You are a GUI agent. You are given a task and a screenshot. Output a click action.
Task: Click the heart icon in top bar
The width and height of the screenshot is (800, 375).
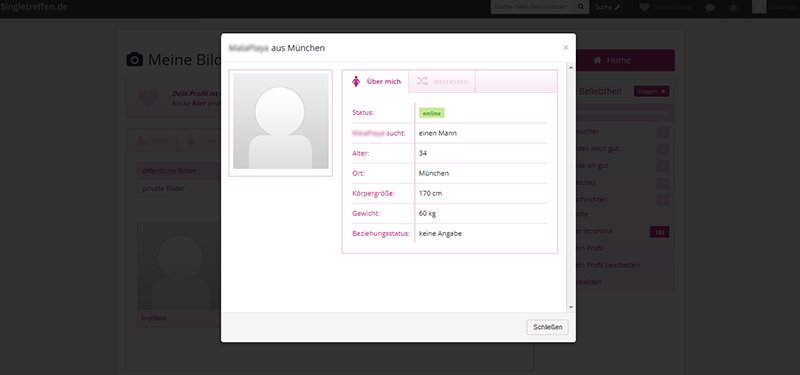coord(644,8)
